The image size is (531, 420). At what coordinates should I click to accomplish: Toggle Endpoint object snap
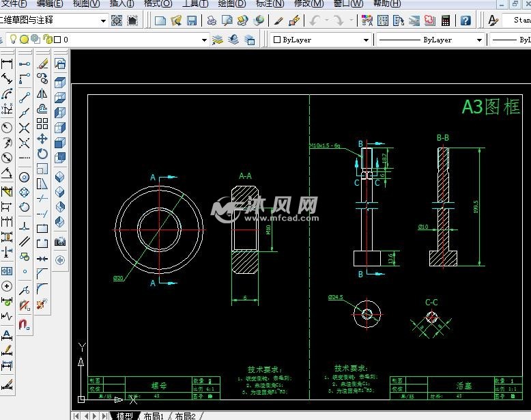tap(25, 98)
